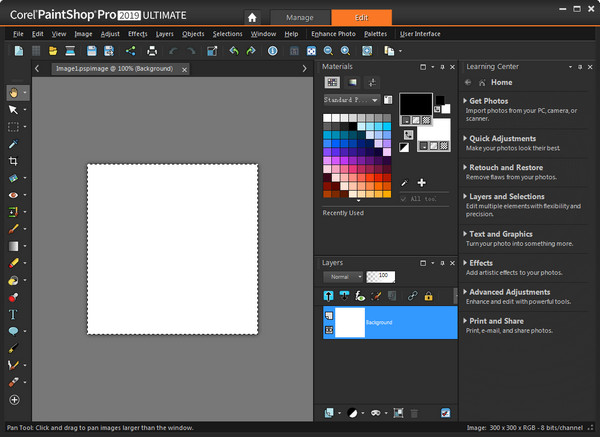Image resolution: width=600 pixels, height=437 pixels.
Task: Select the Pan tool
Action: click(x=13, y=90)
